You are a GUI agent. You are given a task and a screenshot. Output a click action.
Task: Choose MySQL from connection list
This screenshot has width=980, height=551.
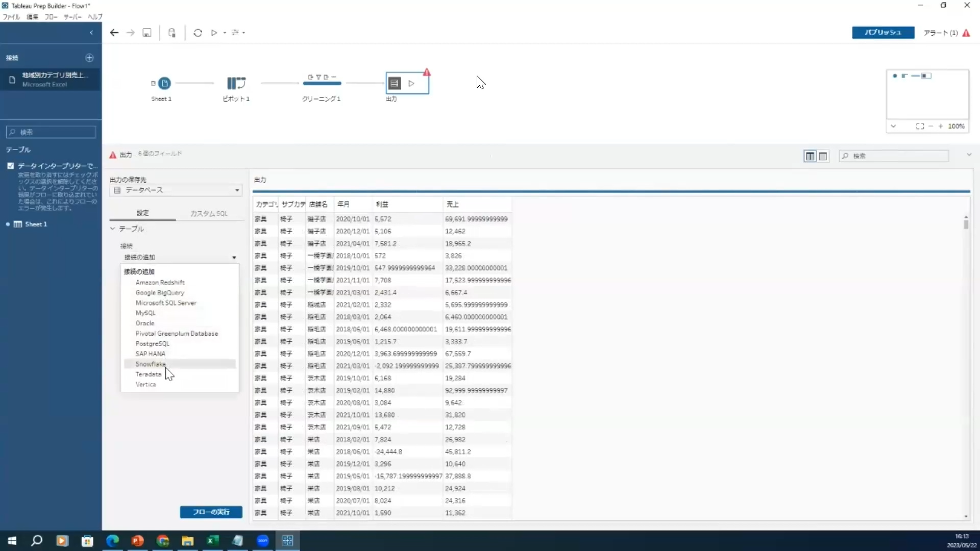[145, 313]
